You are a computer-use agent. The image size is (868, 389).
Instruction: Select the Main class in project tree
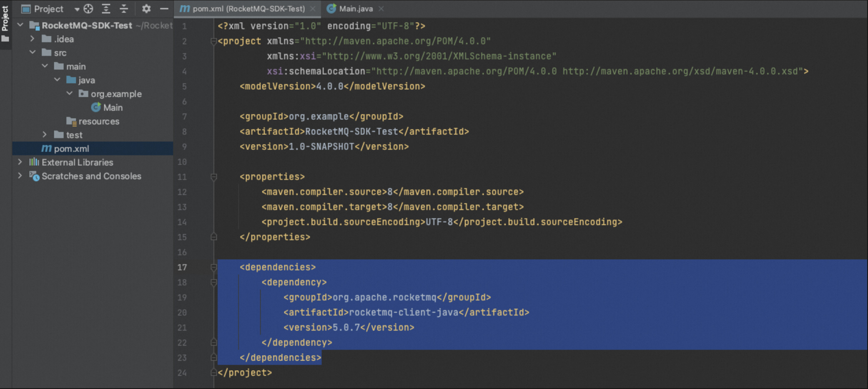[x=113, y=108]
